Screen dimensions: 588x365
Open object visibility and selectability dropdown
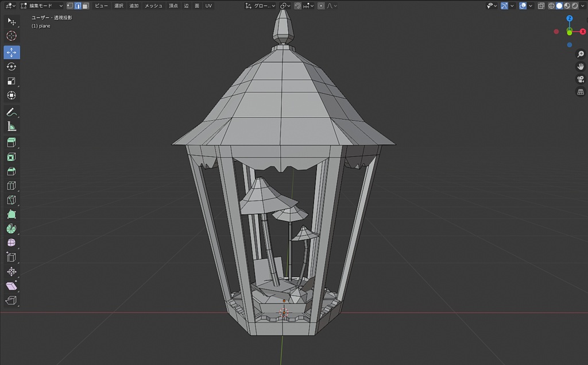pyautogui.click(x=492, y=6)
